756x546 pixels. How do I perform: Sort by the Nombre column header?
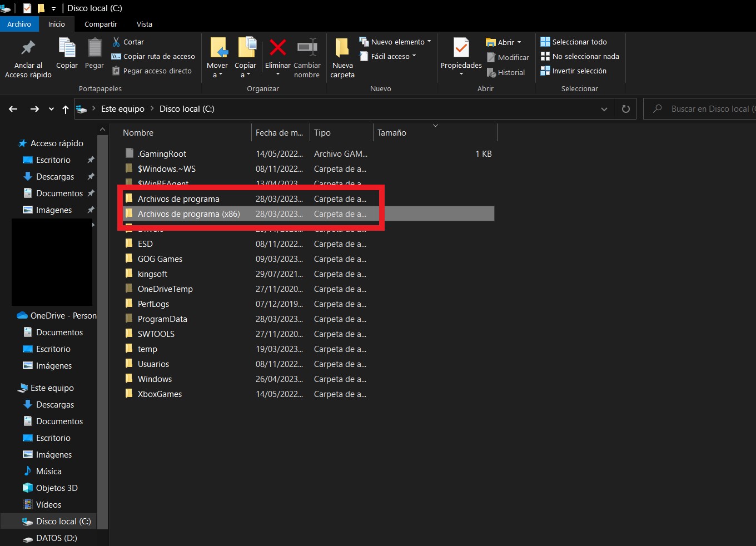tap(186, 132)
